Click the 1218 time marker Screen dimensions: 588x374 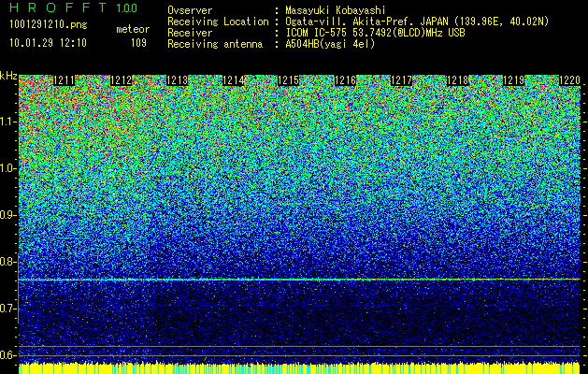pos(458,80)
